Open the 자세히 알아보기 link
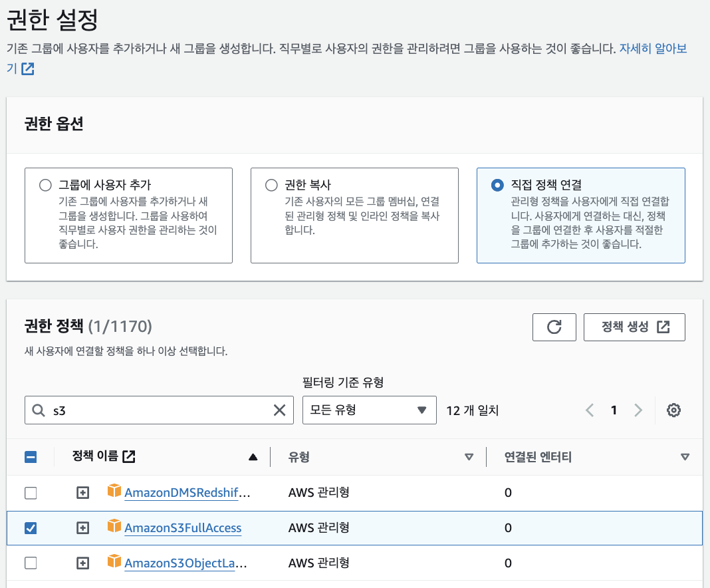 (653, 49)
